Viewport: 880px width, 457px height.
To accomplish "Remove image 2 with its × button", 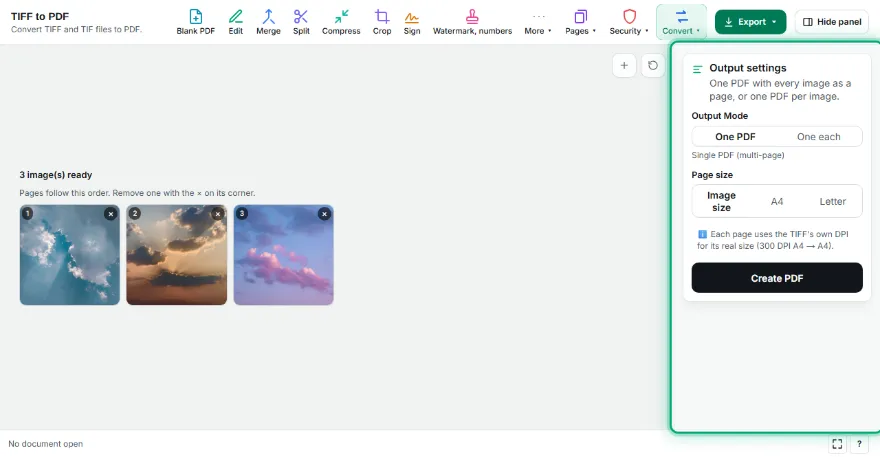I will [218, 214].
